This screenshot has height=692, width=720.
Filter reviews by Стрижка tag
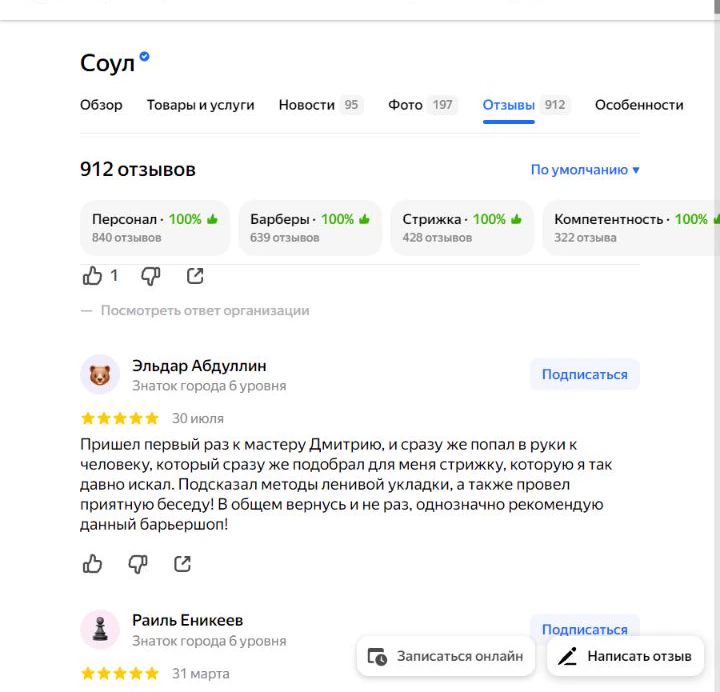point(462,228)
